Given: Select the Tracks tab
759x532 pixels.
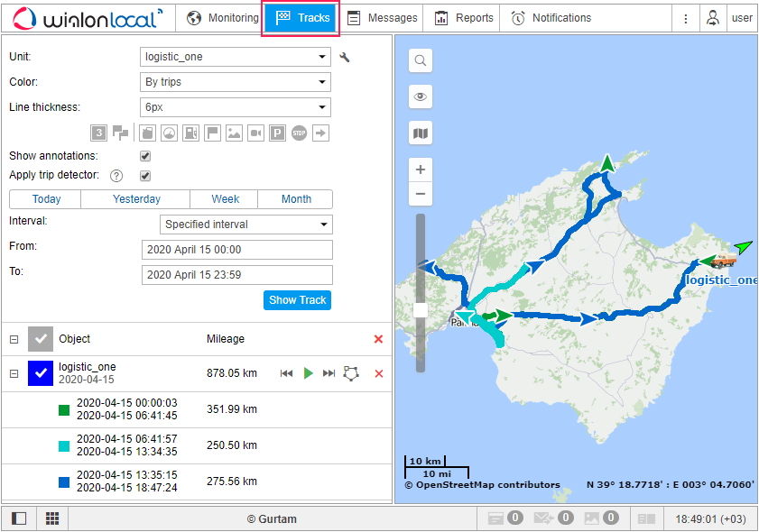Looking at the screenshot, I should click(301, 18).
